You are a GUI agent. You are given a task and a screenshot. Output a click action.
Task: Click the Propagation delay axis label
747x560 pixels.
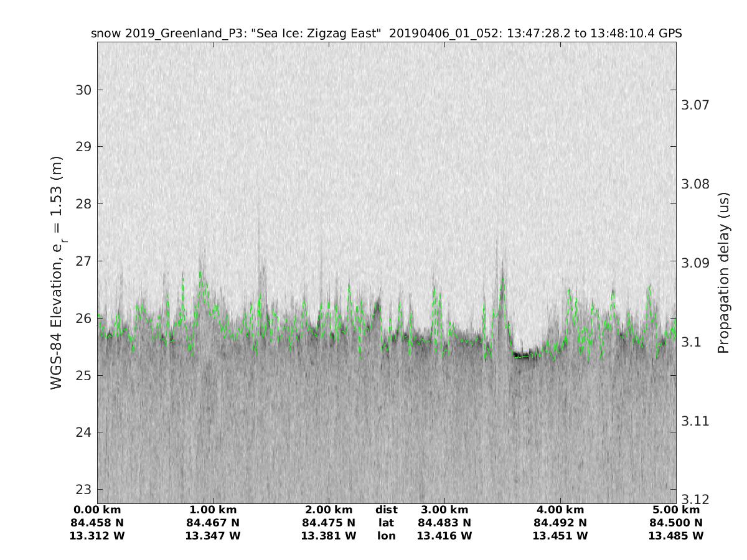click(x=723, y=273)
